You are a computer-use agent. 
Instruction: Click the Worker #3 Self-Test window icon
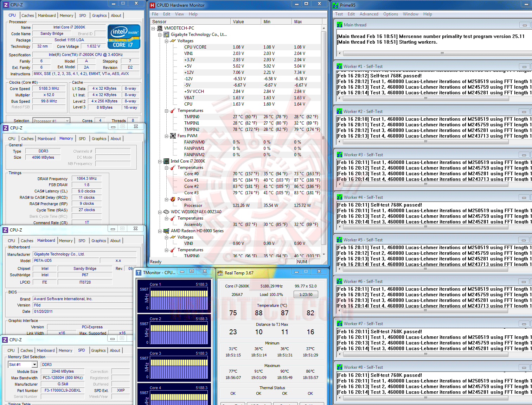pos(339,155)
